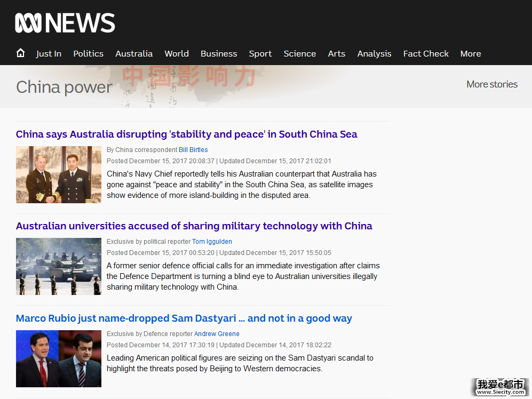Click the "Posted December 15, 2017 00:53:20" timestamp

tap(161, 252)
